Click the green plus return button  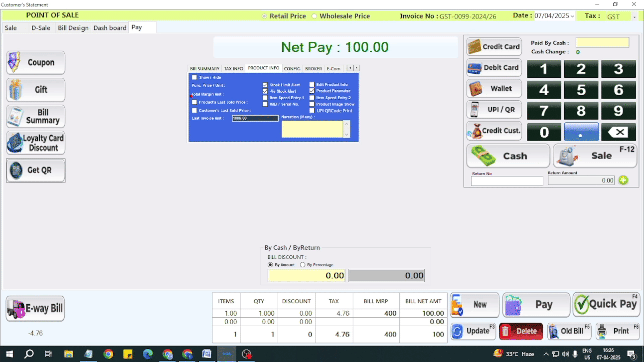click(x=623, y=180)
